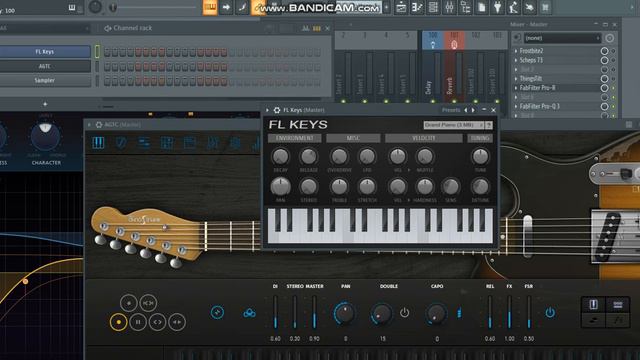Expand the Frostbite2 slot arrow
Viewport: 640px width, 360px height.
(x=516, y=51)
